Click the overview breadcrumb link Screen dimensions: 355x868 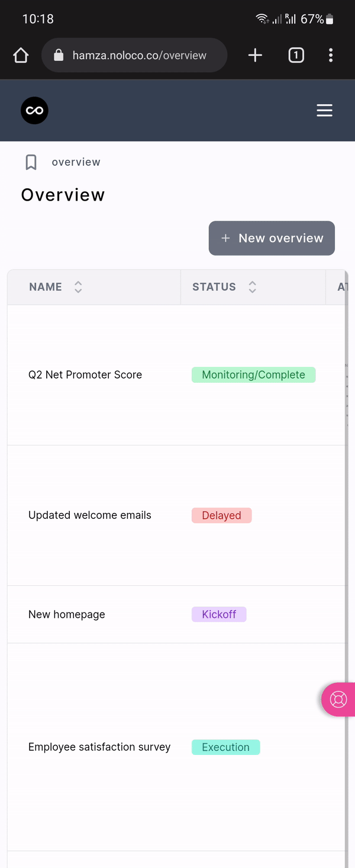tap(76, 162)
